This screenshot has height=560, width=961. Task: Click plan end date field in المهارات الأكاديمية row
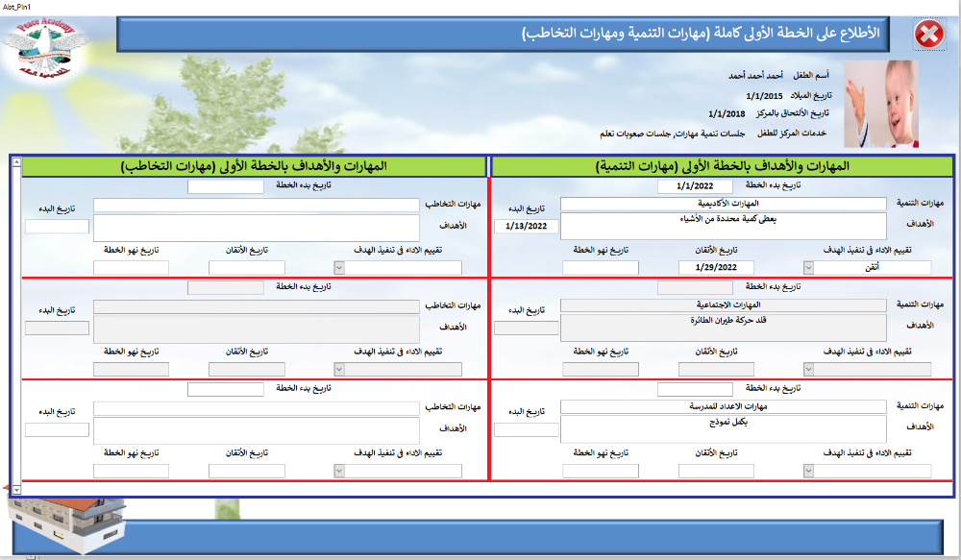pos(601,268)
